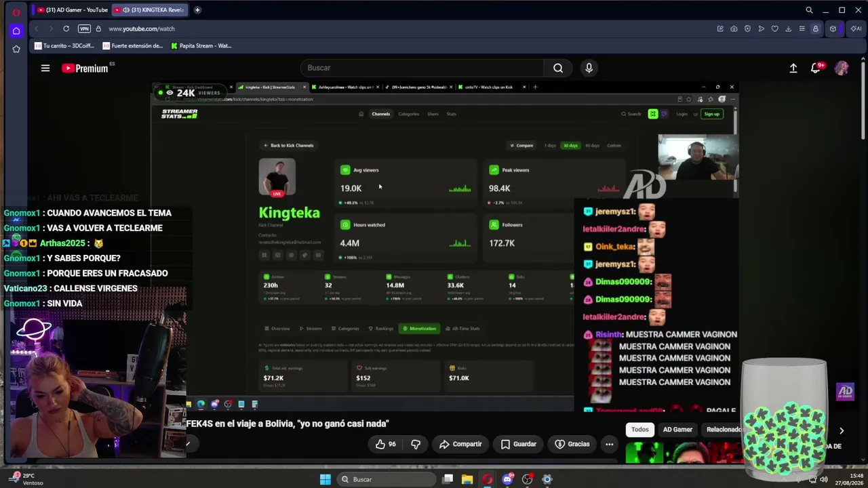Select the AD Gamer filter chip
The image size is (868, 488).
(677, 430)
